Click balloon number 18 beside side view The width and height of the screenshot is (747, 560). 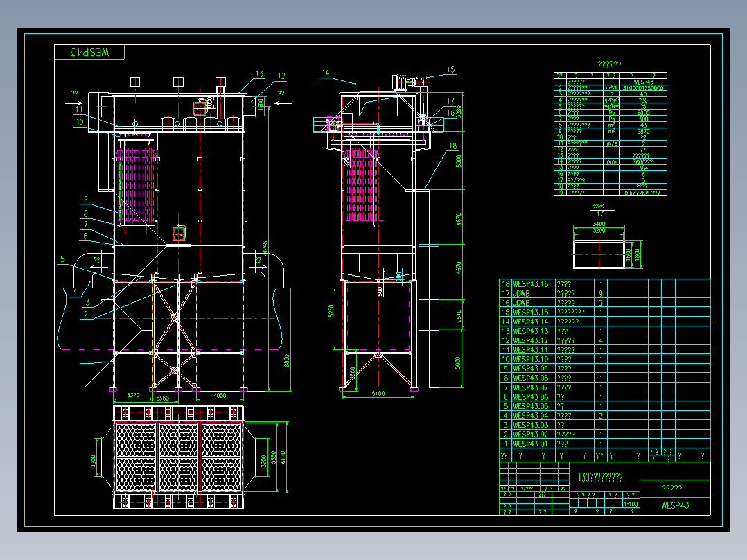(x=452, y=146)
